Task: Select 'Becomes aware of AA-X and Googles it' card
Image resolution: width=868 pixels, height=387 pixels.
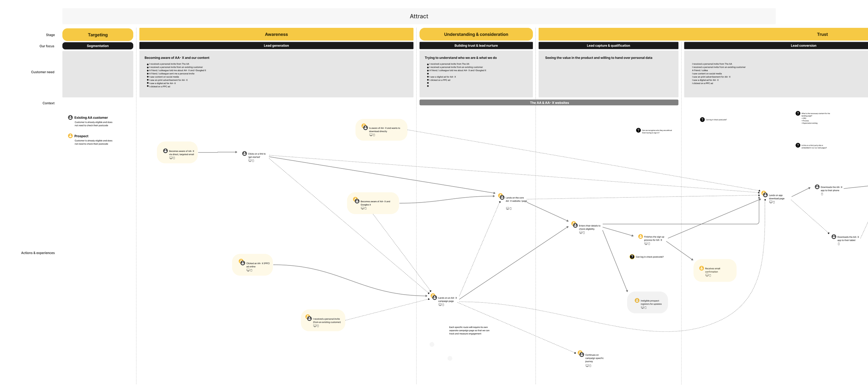Action: click(x=373, y=203)
